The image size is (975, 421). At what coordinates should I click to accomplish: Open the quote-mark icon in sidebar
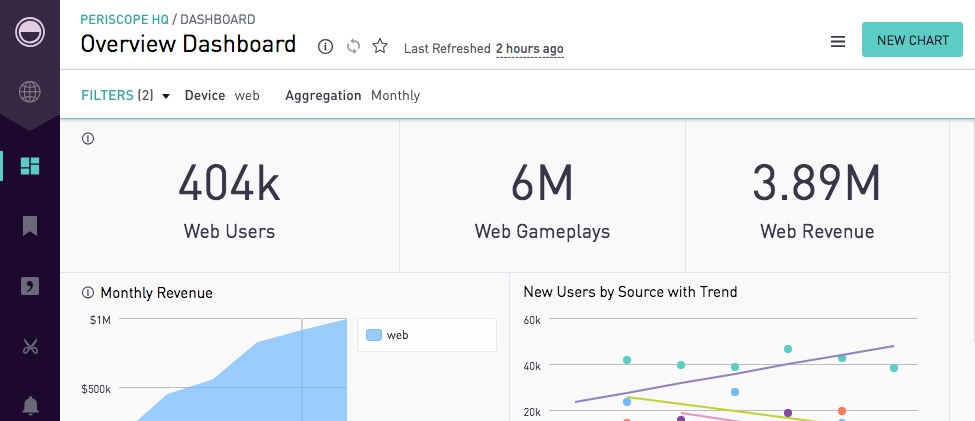(x=30, y=286)
